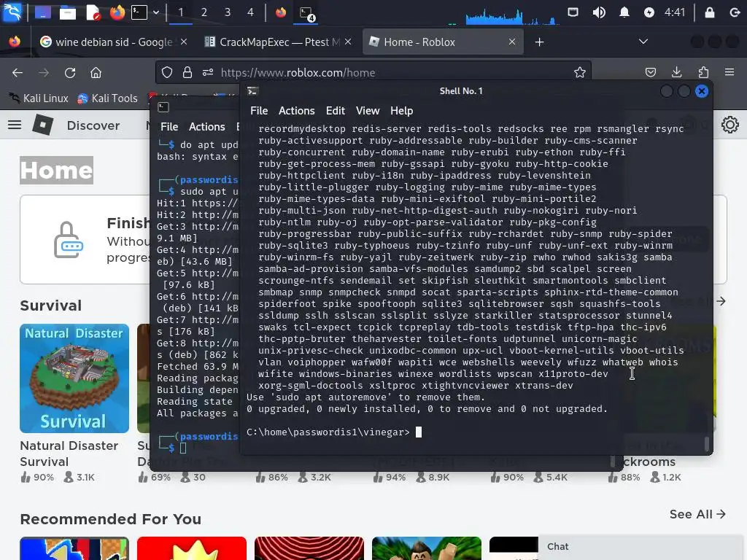Expand the terminal launcher dropdown arrow

(x=156, y=12)
